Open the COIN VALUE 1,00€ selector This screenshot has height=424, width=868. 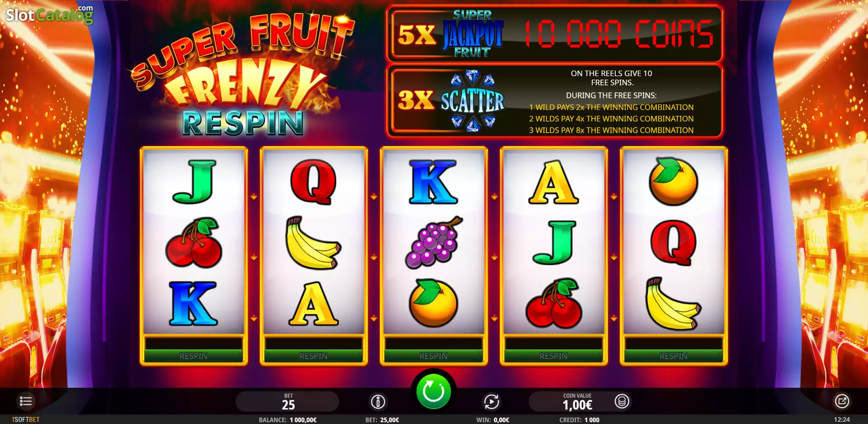pyautogui.click(x=577, y=401)
